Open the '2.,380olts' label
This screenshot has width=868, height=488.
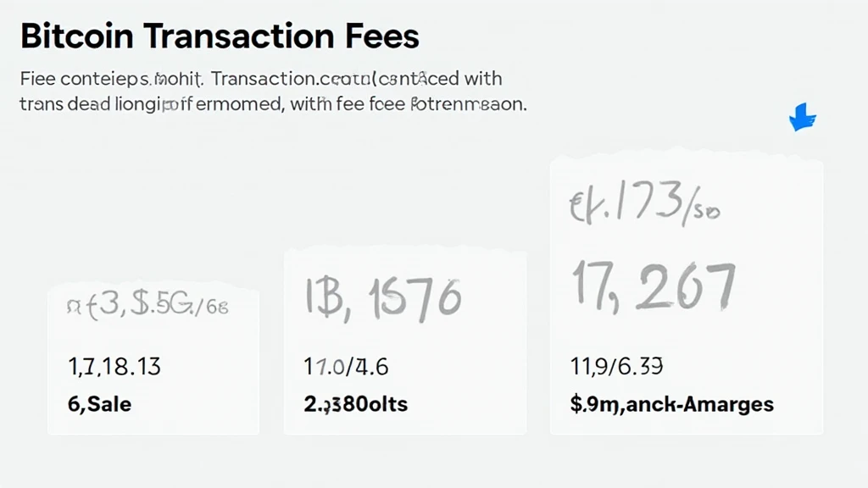click(x=355, y=404)
